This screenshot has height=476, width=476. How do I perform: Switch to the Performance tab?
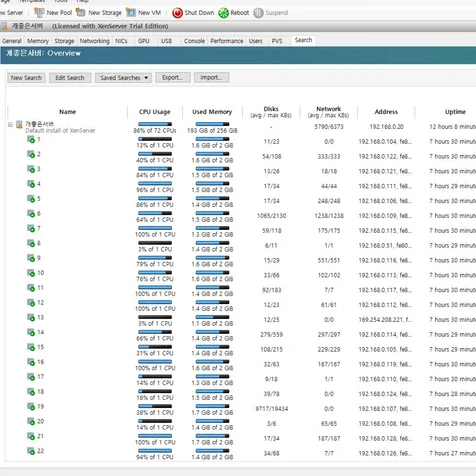coord(227,41)
